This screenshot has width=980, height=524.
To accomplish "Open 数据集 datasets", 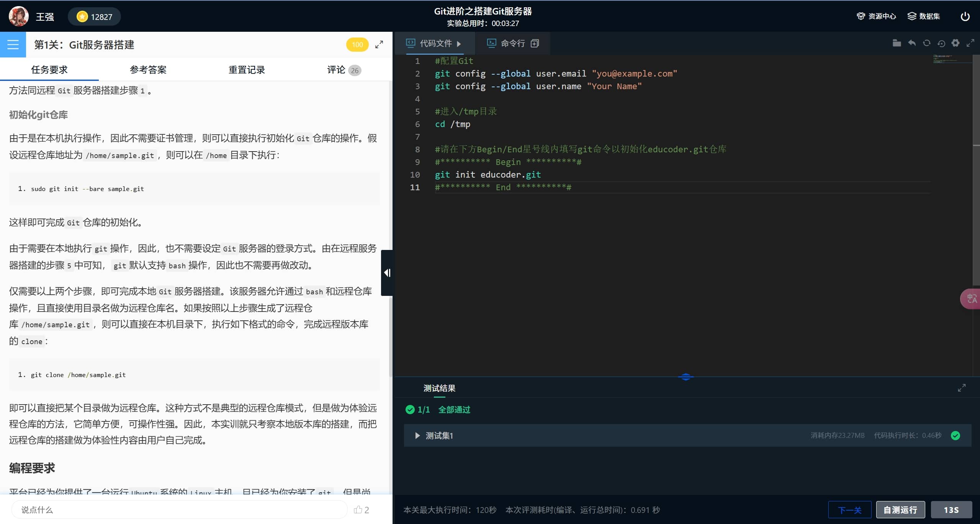I will pyautogui.click(x=924, y=16).
